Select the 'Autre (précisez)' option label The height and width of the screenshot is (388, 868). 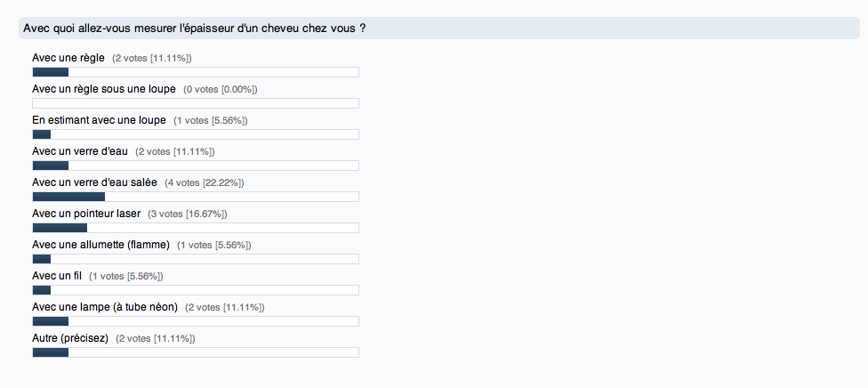pyautogui.click(x=69, y=338)
